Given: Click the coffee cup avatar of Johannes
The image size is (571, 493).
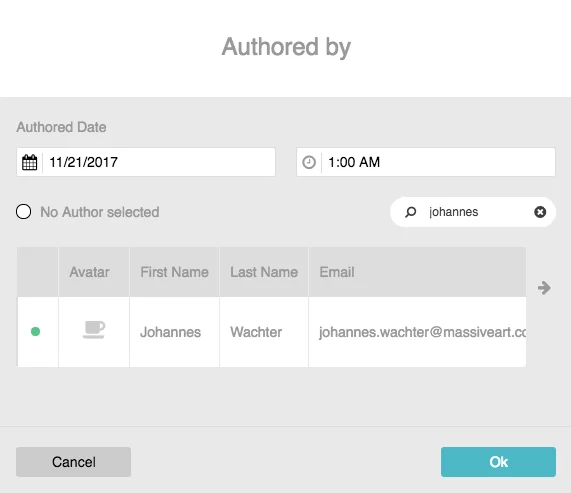Looking at the screenshot, I should (x=94, y=330).
